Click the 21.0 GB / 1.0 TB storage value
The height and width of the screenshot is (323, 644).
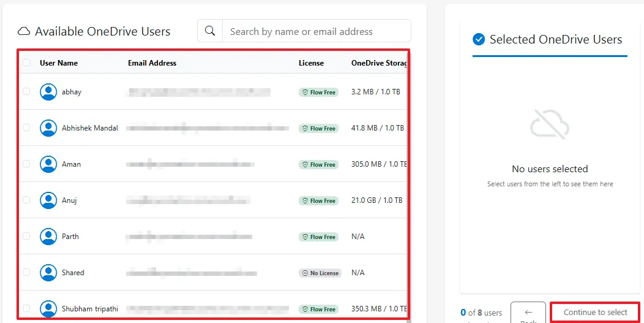(x=376, y=200)
